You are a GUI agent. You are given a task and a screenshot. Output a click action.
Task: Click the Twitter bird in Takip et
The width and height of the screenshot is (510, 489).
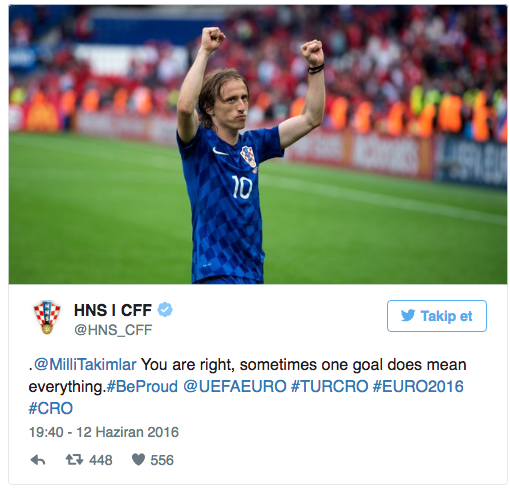click(x=408, y=315)
